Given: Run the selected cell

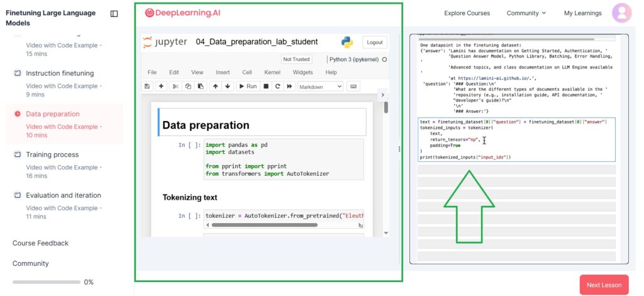Looking at the screenshot, I should click(x=248, y=86).
